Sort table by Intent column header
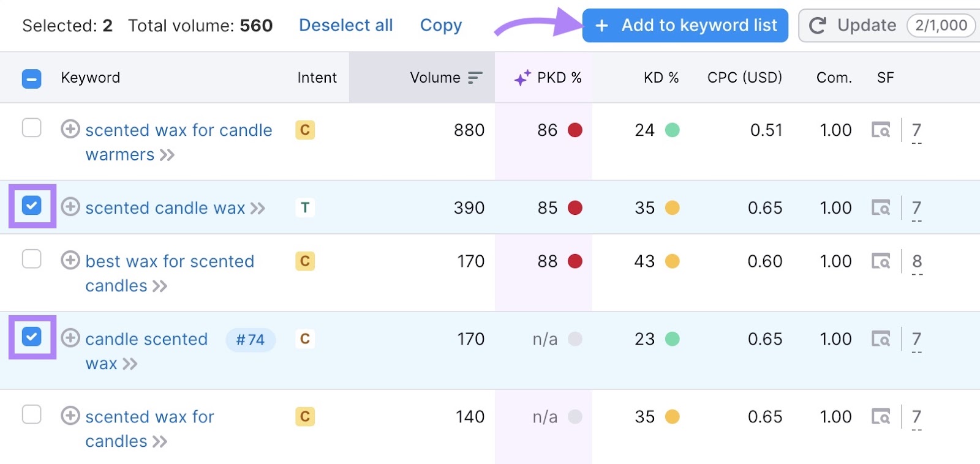Image resolution: width=980 pixels, height=464 pixels. click(x=317, y=78)
